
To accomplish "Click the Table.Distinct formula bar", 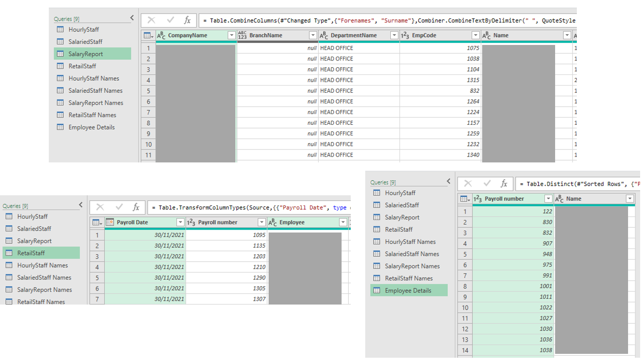I will coord(578,184).
